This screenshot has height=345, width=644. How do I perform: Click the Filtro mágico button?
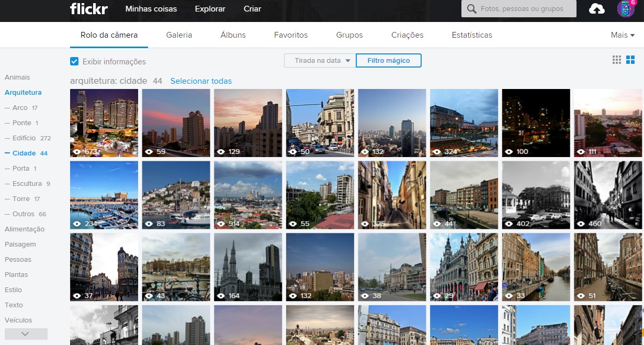388,61
